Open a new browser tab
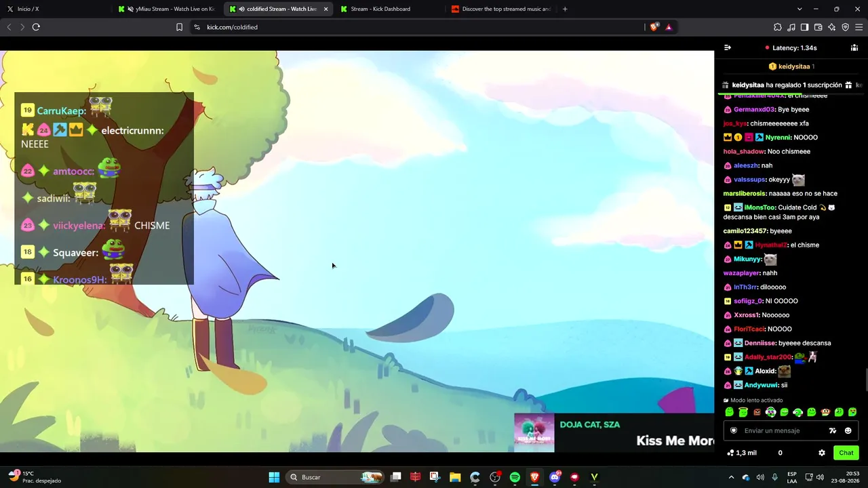868x488 pixels. click(x=565, y=9)
